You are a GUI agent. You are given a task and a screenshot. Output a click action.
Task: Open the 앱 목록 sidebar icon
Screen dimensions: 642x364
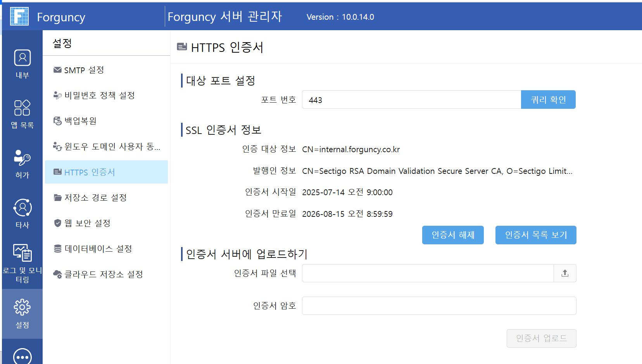pyautogui.click(x=22, y=108)
